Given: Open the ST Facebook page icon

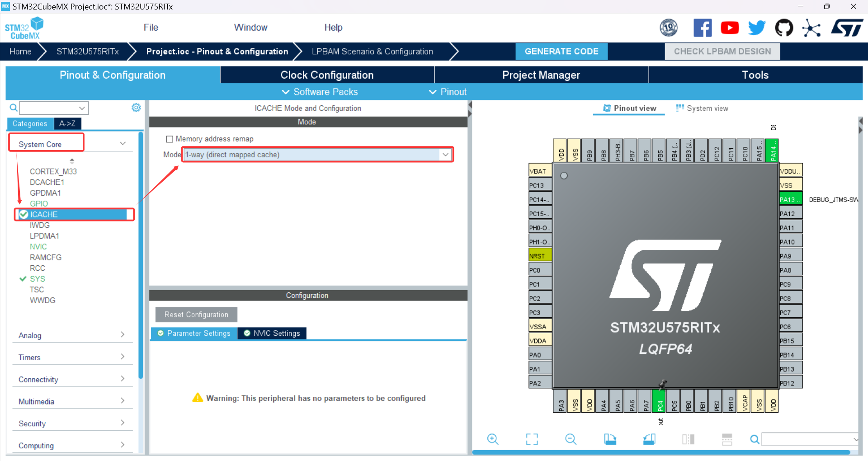Looking at the screenshot, I should coord(703,28).
